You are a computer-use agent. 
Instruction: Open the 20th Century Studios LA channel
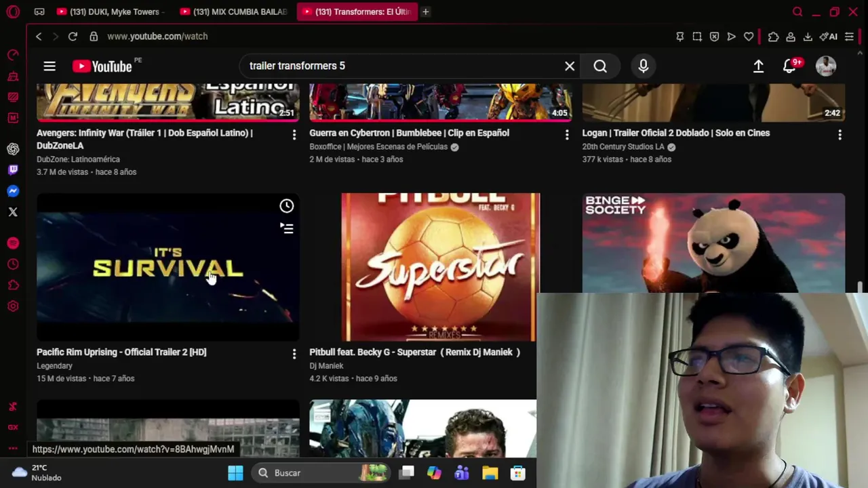[x=623, y=147]
